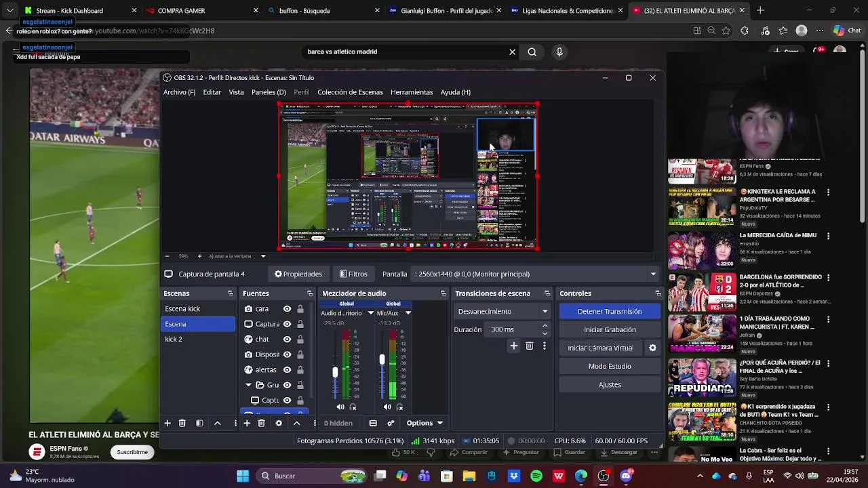Open Paneles (D) menu
Screen dimensions: 868x488
(269, 92)
